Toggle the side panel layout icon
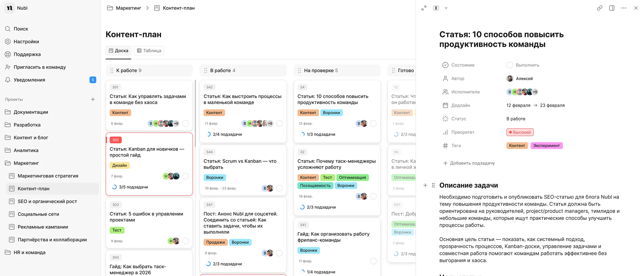644x276 pixels. pos(612,8)
